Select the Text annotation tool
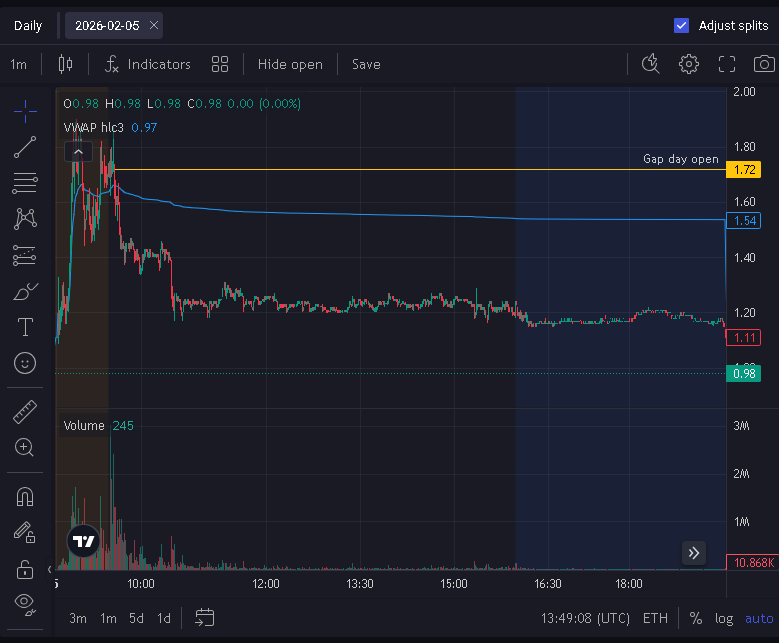 [x=25, y=327]
